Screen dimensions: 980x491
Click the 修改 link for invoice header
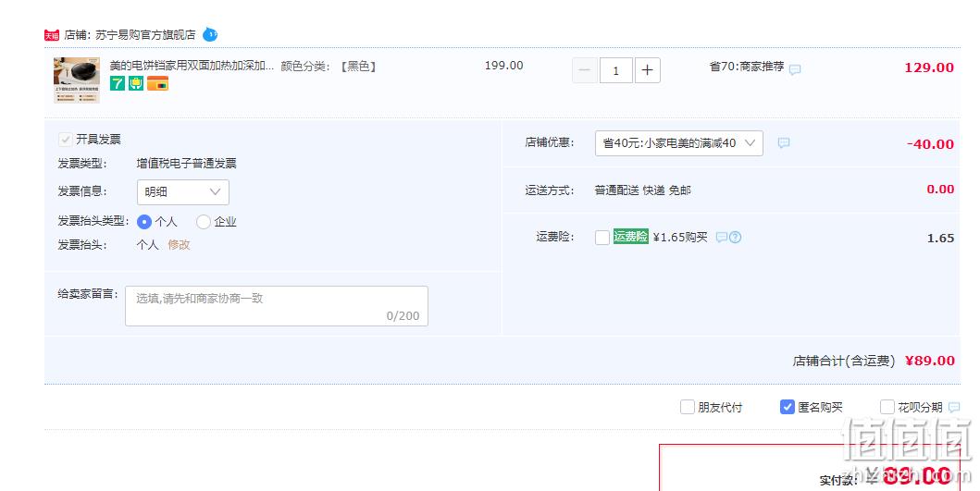coord(179,245)
